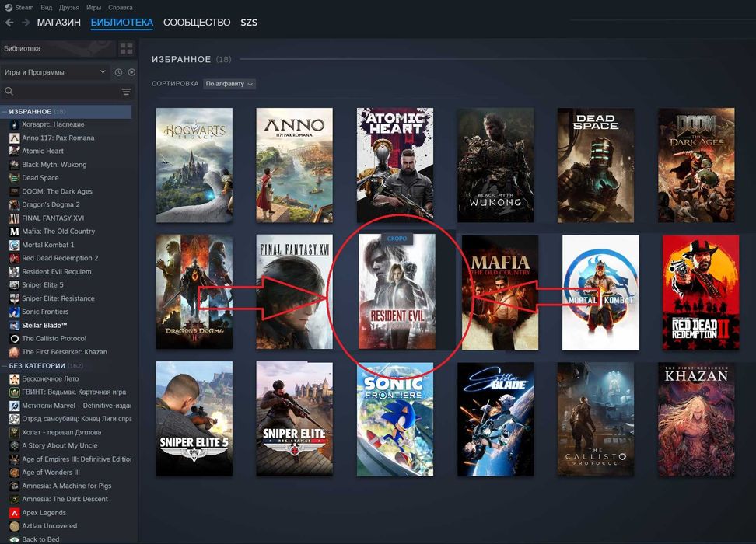
Task: Click the library search magnifier icon
Action: pyautogui.click(x=9, y=91)
